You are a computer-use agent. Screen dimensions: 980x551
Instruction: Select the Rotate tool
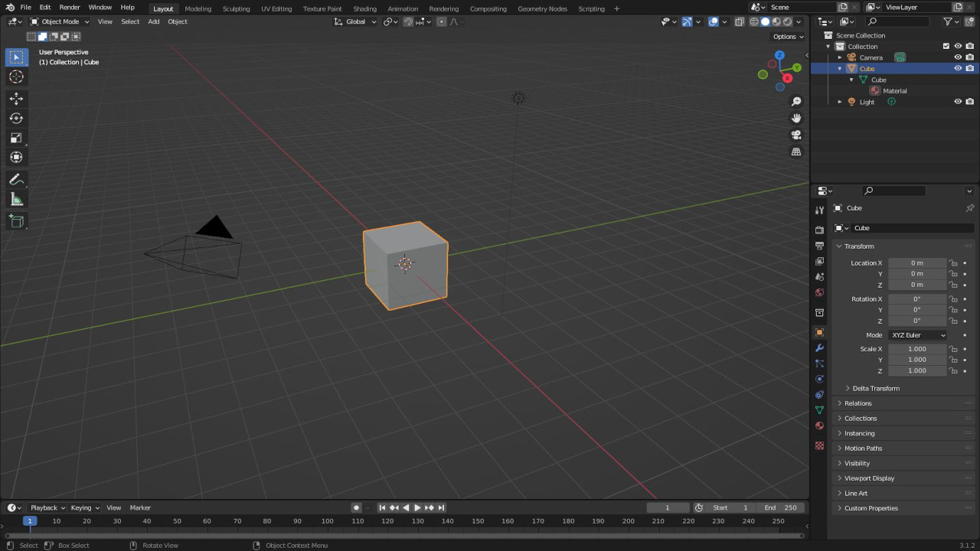[x=16, y=118]
